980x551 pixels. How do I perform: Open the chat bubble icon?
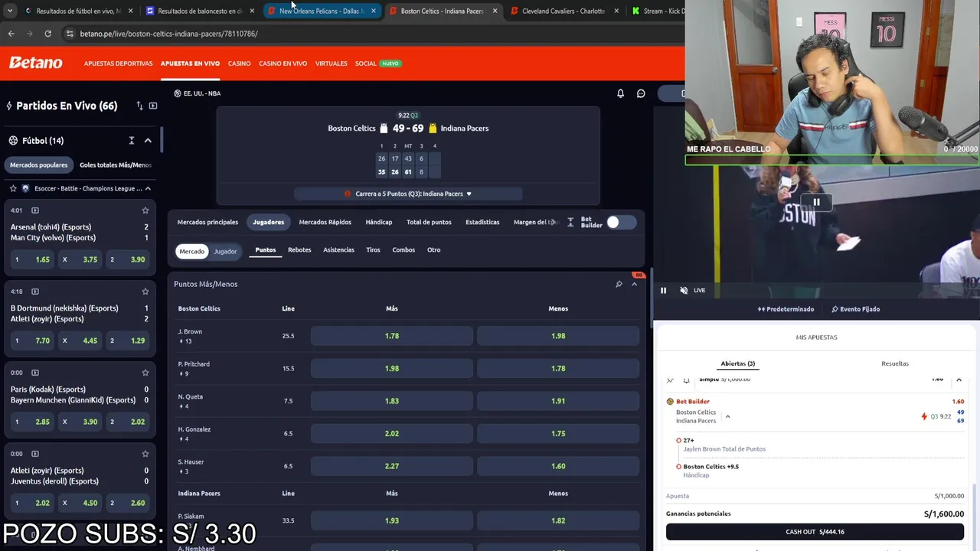(x=641, y=93)
